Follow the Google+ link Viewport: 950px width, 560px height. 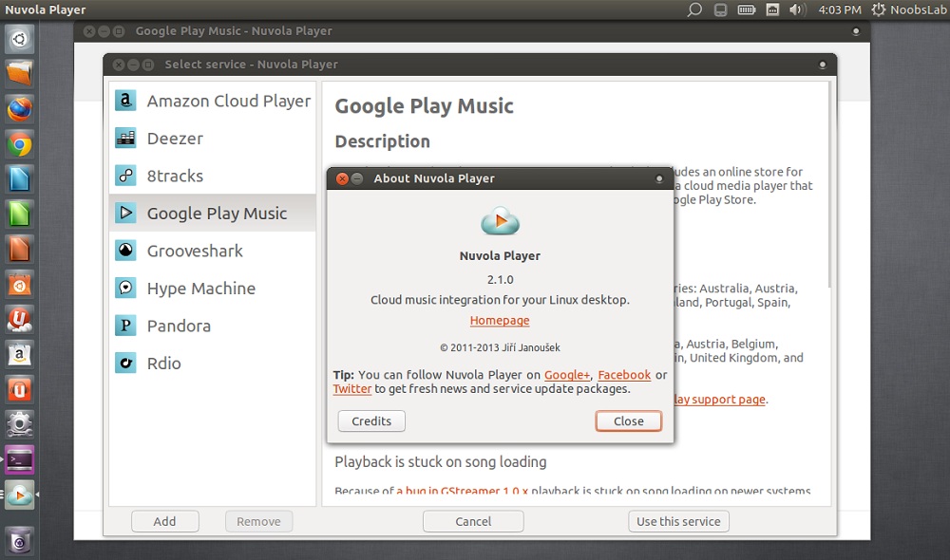567,375
